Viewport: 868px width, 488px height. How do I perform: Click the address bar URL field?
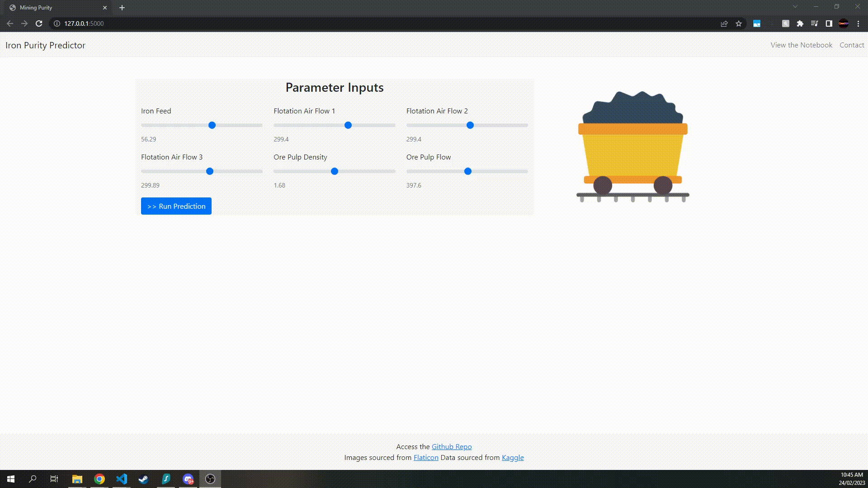(384, 23)
